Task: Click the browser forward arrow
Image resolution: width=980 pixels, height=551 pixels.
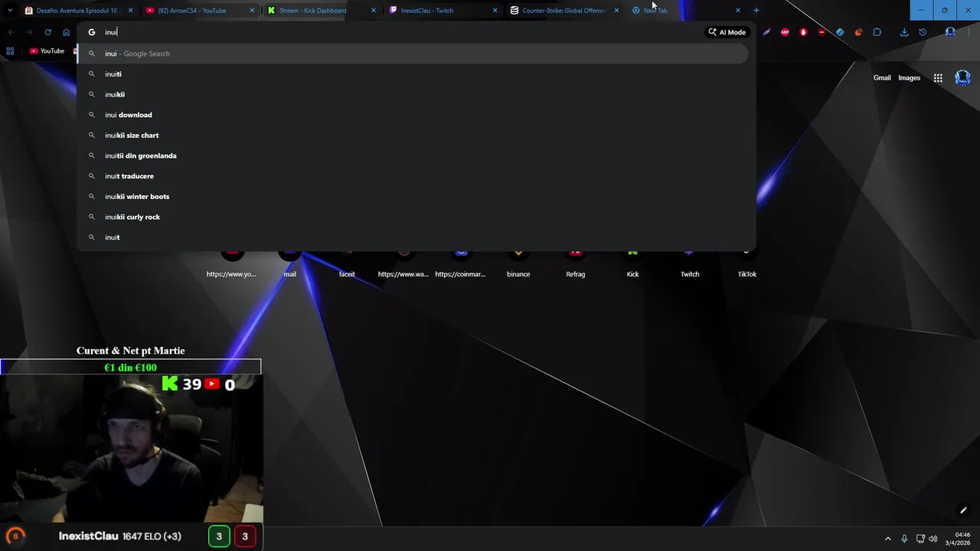Action: coord(29,32)
